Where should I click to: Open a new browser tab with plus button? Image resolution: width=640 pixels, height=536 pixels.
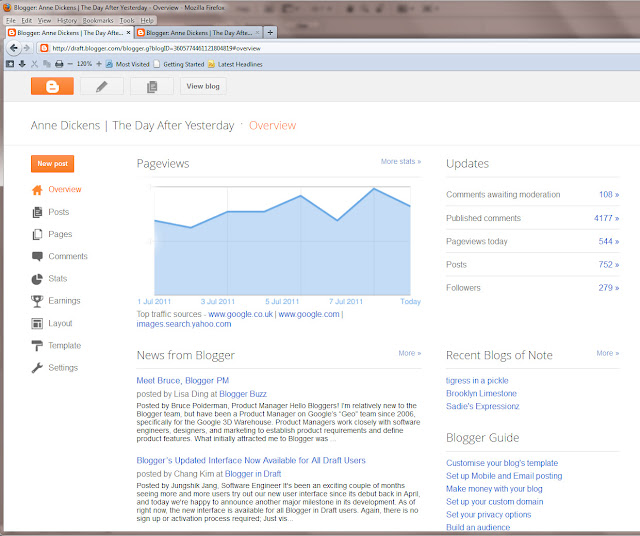point(270,33)
